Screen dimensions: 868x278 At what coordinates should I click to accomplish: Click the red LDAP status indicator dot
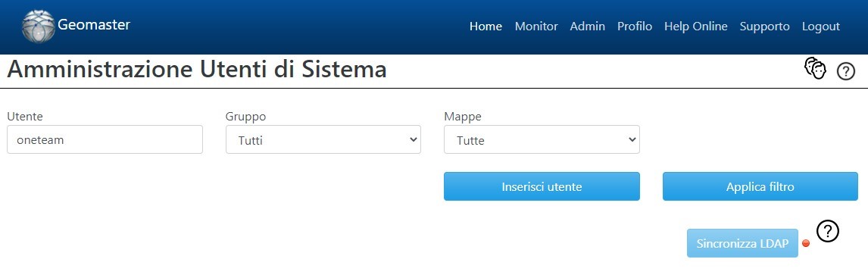806,243
